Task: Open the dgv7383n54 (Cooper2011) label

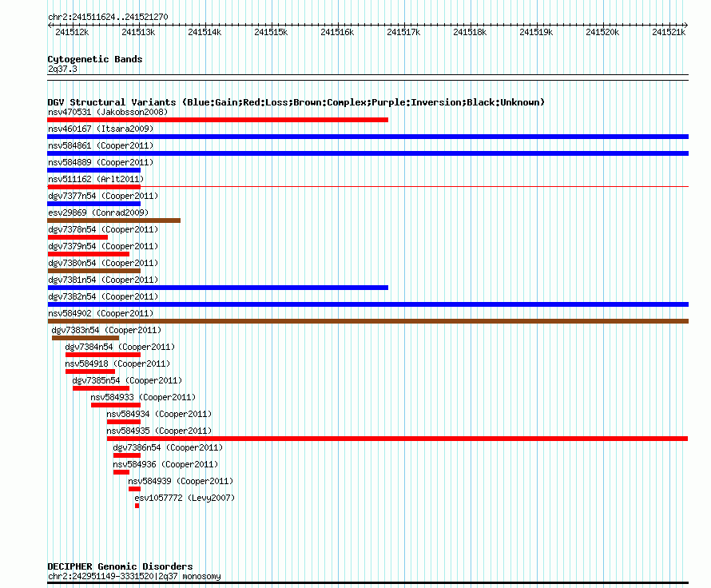Action: 106,330
